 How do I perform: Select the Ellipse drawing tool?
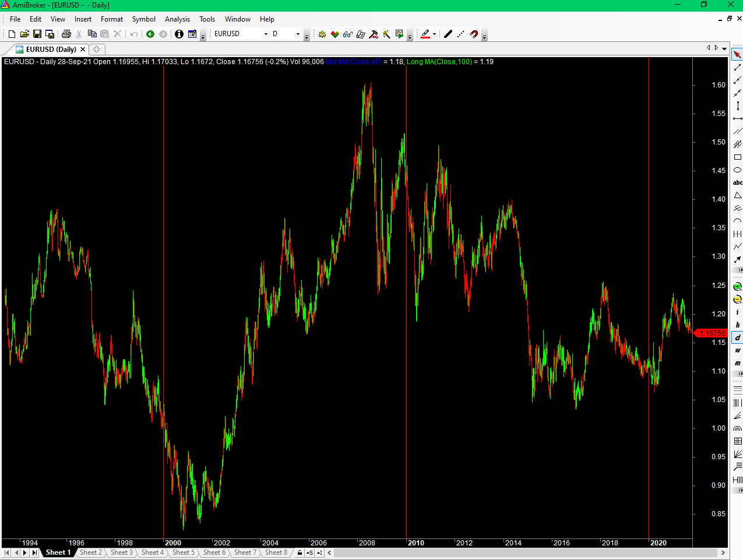point(737,170)
